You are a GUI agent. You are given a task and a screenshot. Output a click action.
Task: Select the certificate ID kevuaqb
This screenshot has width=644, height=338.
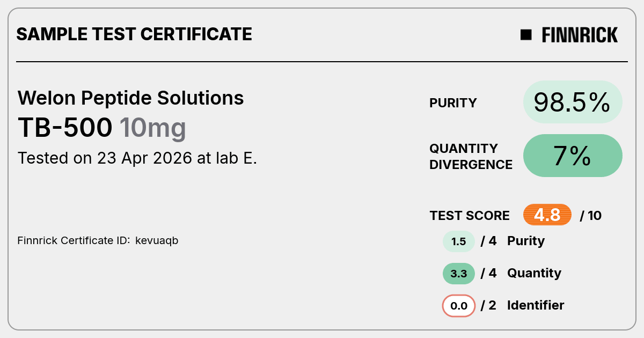[x=157, y=241]
